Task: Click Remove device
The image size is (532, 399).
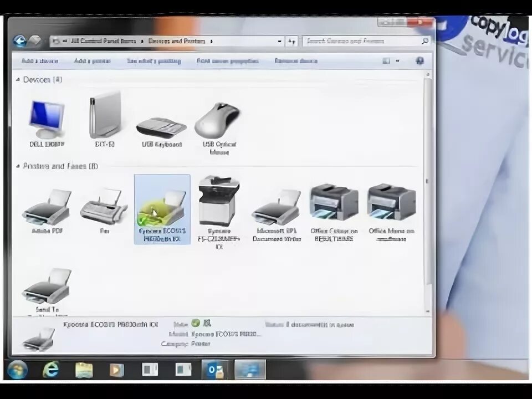Action: [x=296, y=61]
